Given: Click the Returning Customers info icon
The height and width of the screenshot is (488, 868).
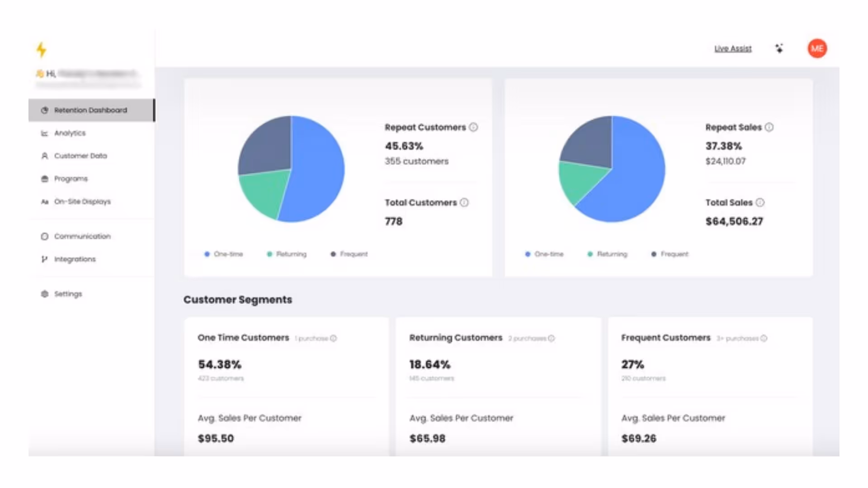Looking at the screenshot, I should 551,338.
